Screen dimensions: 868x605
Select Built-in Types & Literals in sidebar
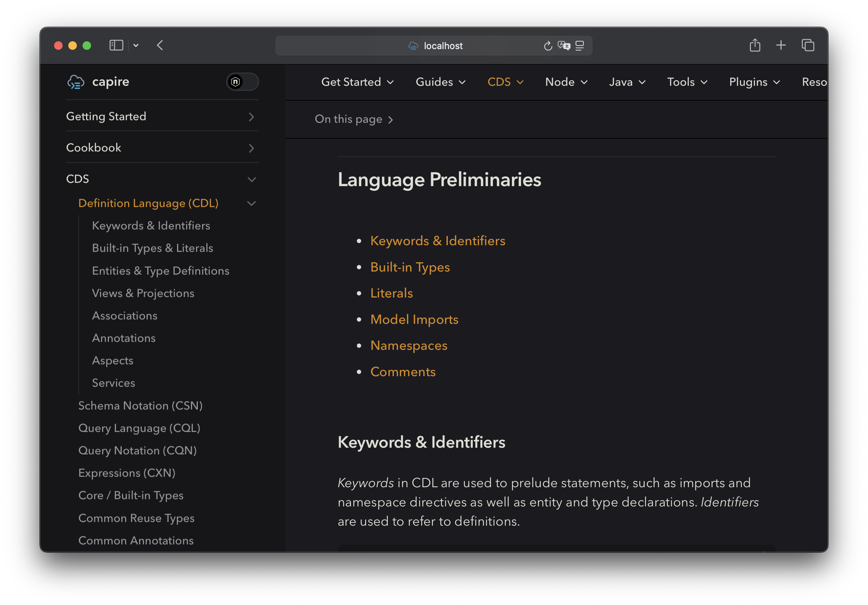pos(152,248)
